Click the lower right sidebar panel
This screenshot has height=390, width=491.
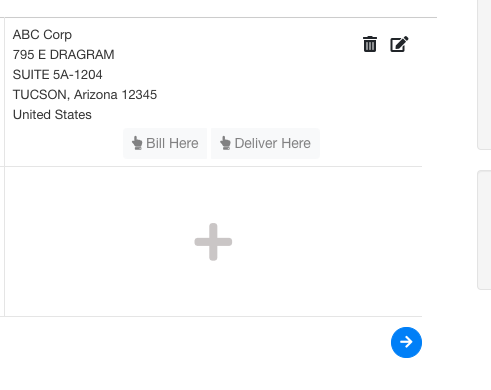point(484,230)
